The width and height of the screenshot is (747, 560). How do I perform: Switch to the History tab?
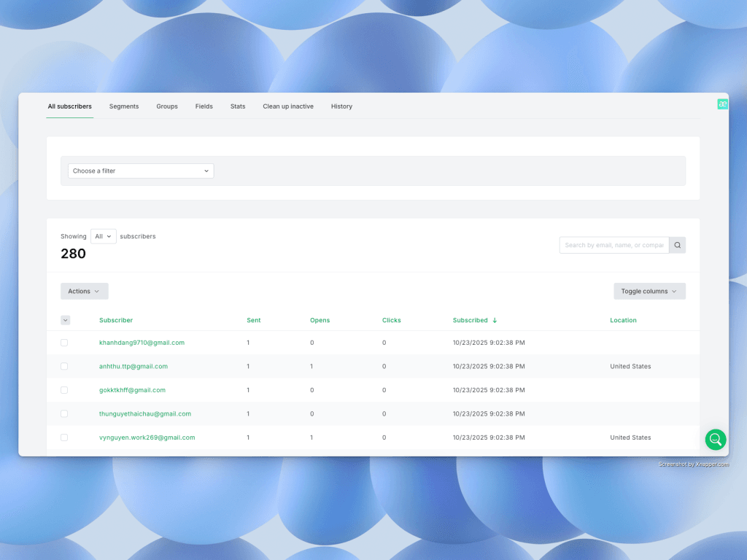click(341, 106)
